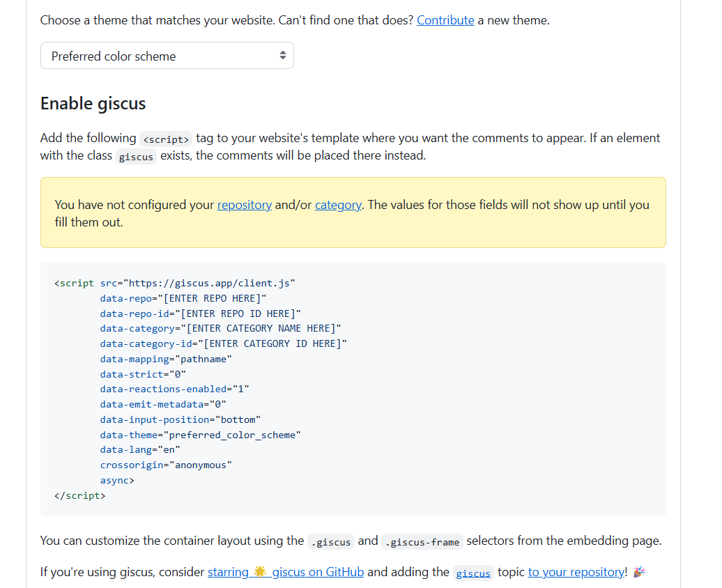Click the giscus topic tag link
Image resolution: width=722 pixels, height=588 pixels.
(473, 573)
